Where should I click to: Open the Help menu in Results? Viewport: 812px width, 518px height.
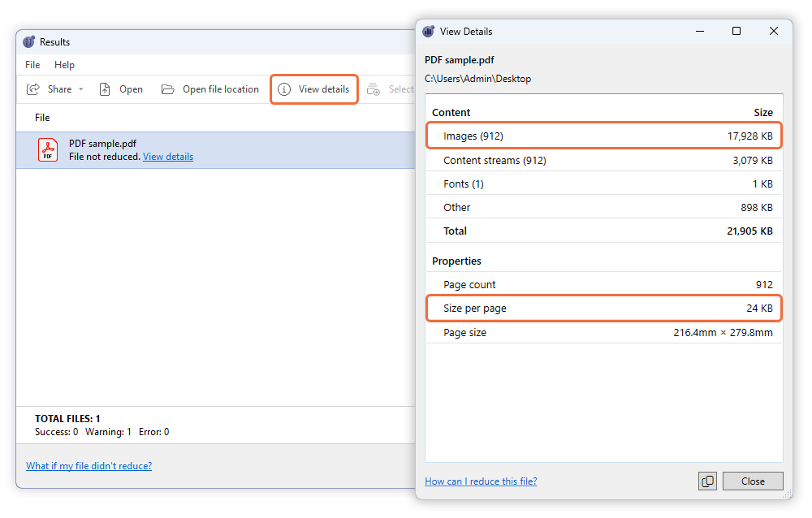coord(64,65)
